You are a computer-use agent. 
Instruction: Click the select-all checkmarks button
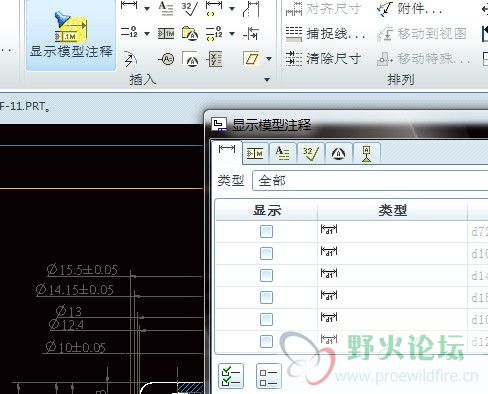(x=231, y=376)
